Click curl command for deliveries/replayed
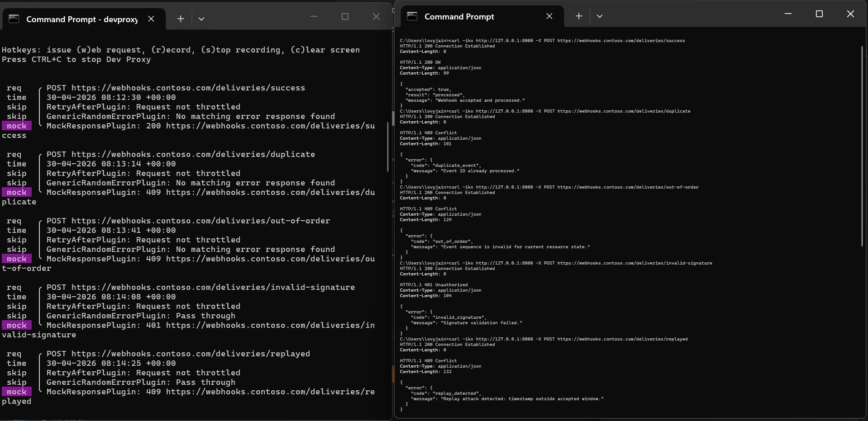Viewport: 868px width, 421px height. (x=544, y=339)
